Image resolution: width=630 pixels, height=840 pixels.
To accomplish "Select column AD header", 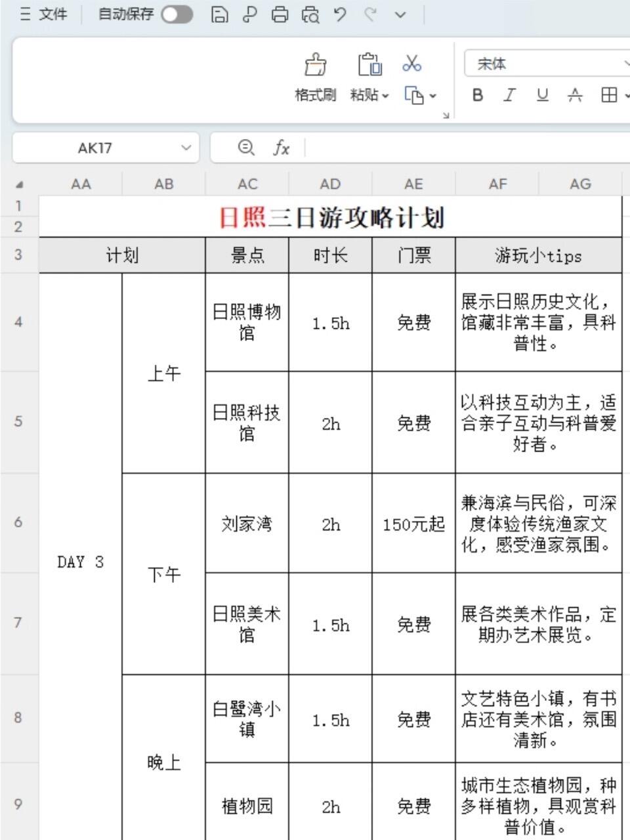I will pos(331,184).
